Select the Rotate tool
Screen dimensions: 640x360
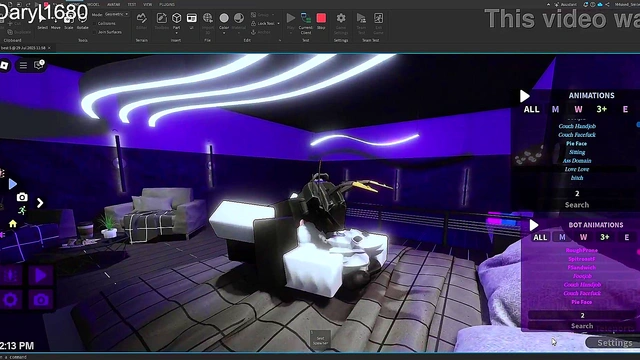pos(82,23)
